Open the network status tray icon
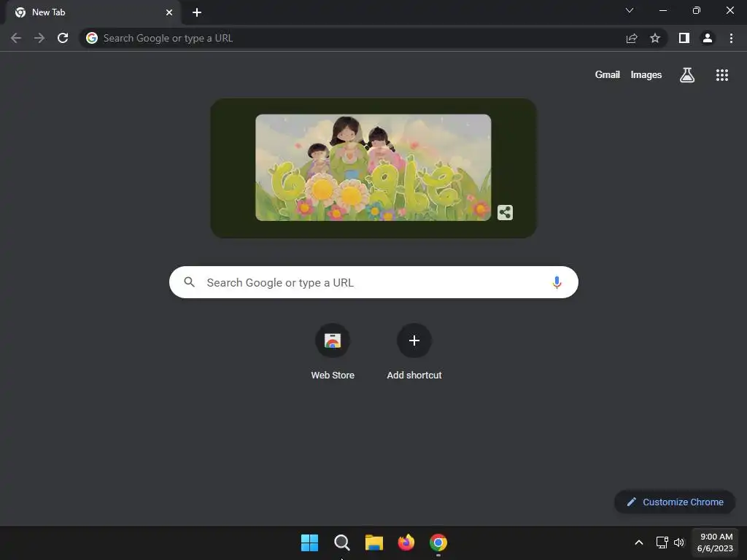747x560 pixels. tap(662, 542)
